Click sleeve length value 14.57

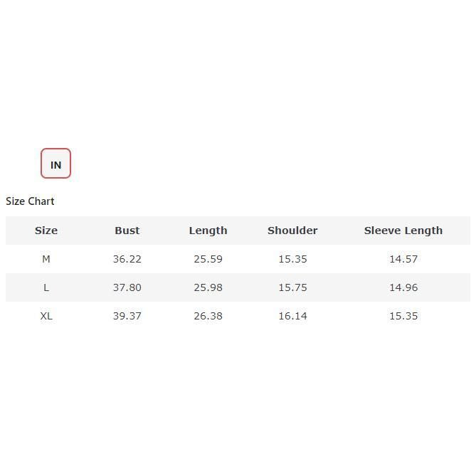(x=403, y=259)
